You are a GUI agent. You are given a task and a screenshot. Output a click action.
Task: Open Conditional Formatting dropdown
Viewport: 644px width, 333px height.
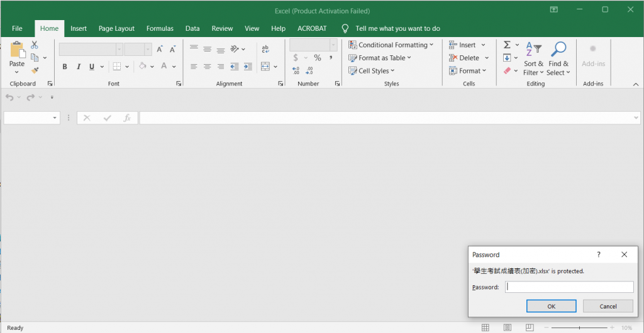pos(391,45)
